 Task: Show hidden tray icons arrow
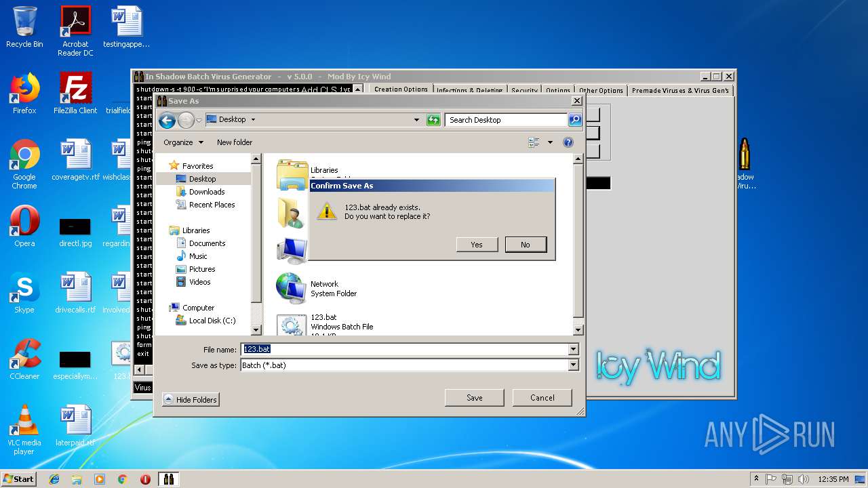coord(756,479)
